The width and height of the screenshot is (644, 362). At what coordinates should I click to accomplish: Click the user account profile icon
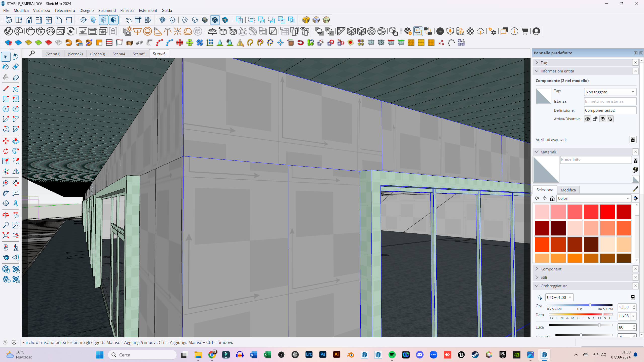(x=536, y=31)
